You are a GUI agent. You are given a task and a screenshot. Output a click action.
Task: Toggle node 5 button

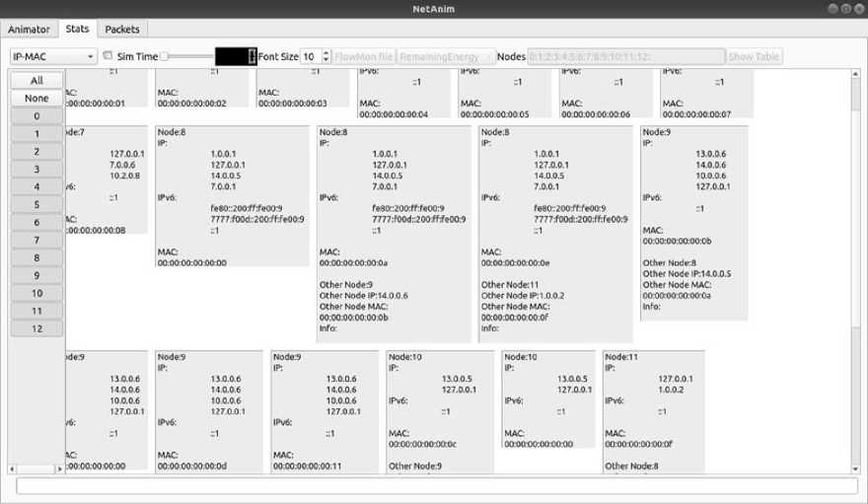click(36, 204)
